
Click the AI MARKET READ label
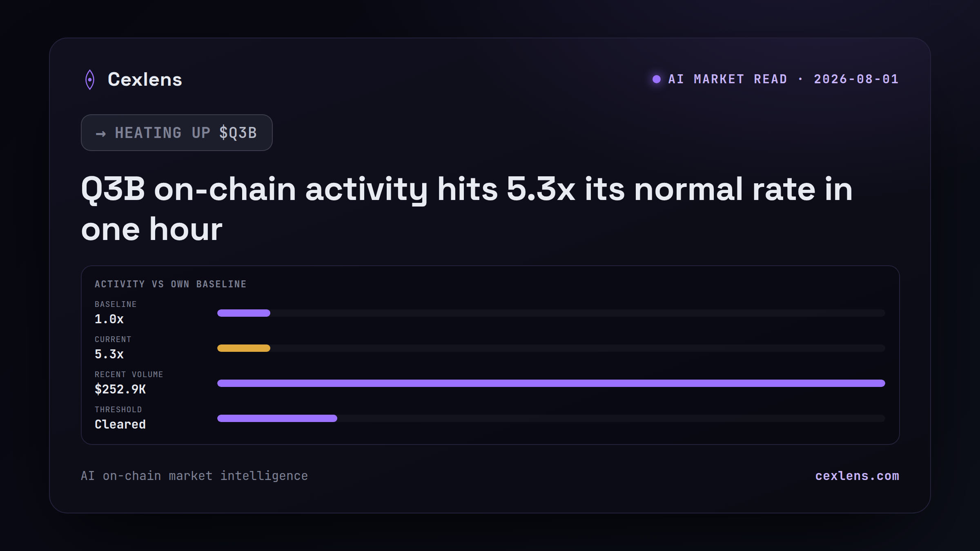tap(728, 79)
